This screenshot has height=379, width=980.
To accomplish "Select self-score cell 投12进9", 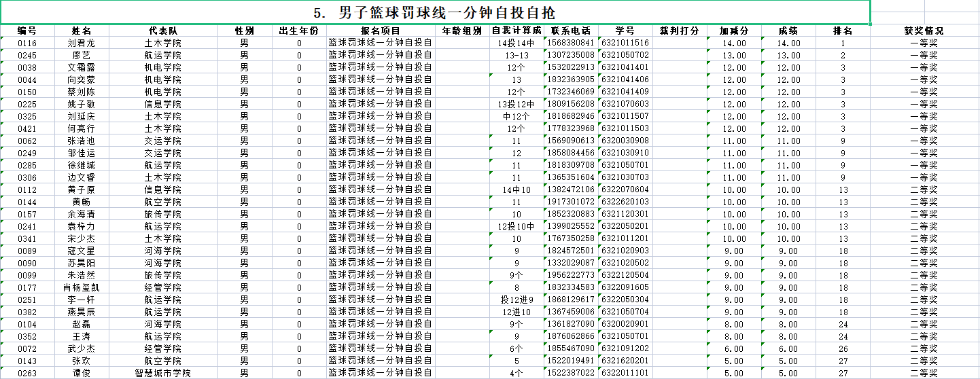I will [517, 300].
